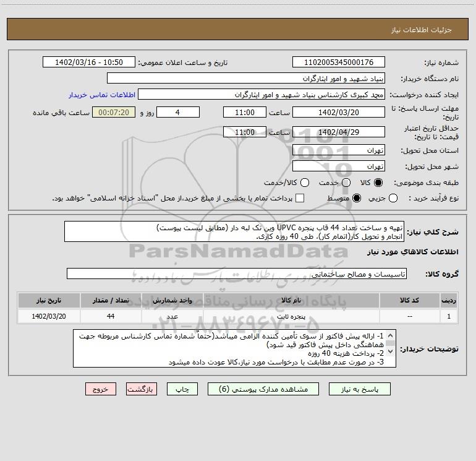Click the ایجاد کننده درخواست field

pos(261,94)
